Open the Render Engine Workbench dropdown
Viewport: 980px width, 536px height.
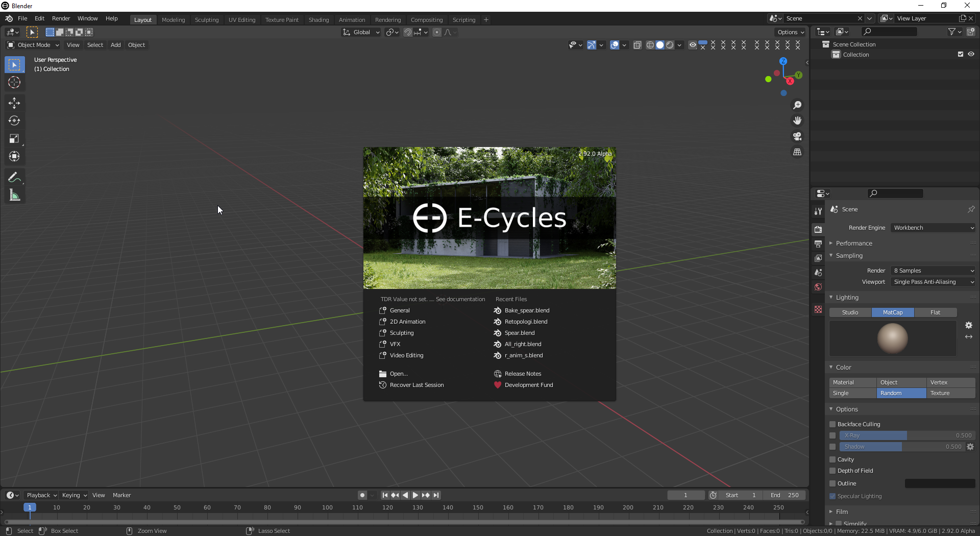933,228
